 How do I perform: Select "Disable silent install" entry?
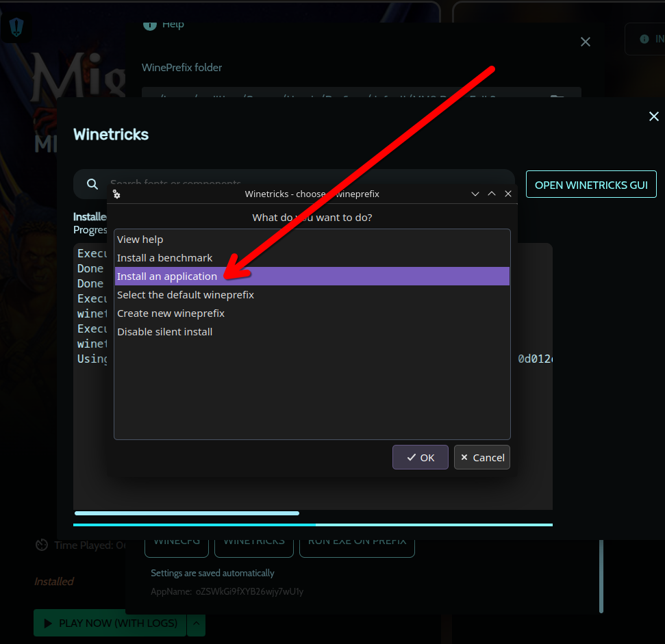pyautogui.click(x=312, y=332)
